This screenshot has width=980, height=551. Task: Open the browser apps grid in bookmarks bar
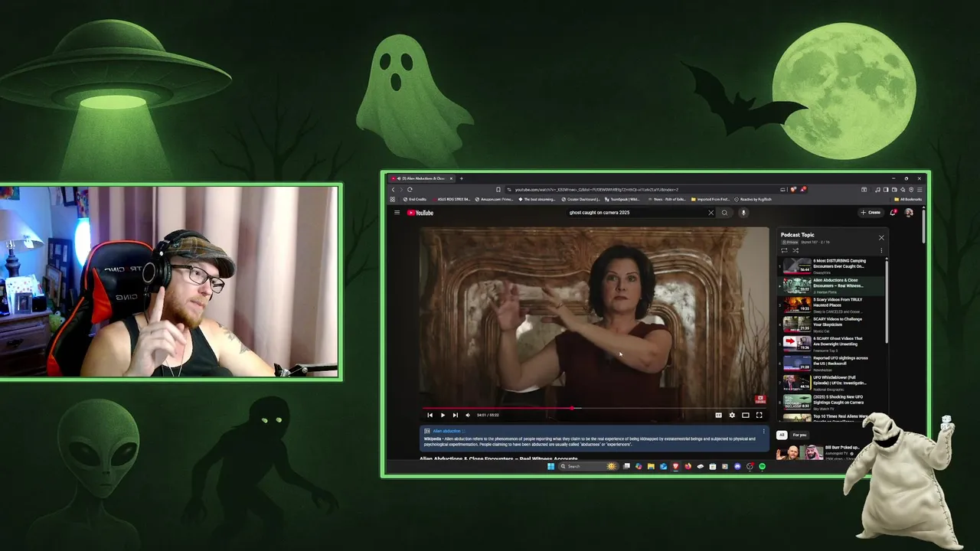pos(392,199)
